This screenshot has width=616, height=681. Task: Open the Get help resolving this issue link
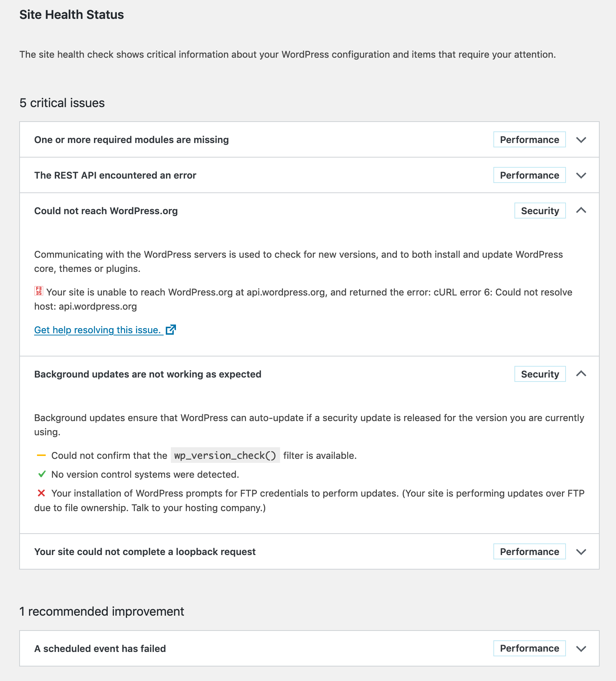pos(97,330)
